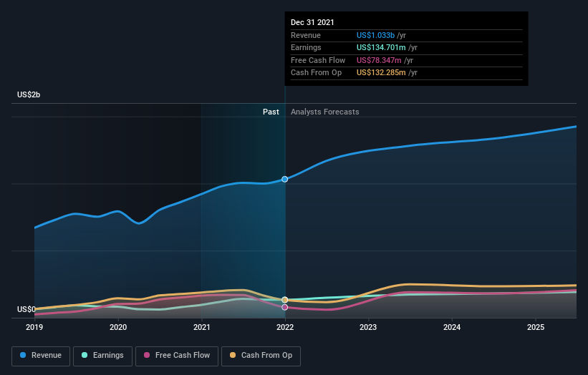
Task: Click the US$2b y-axis label
Action: point(29,94)
